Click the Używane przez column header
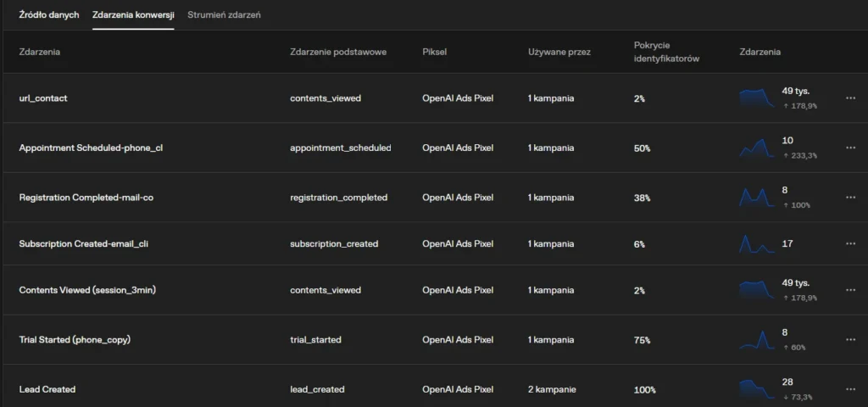This screenshot has height=407, width=868. [559, 52]
